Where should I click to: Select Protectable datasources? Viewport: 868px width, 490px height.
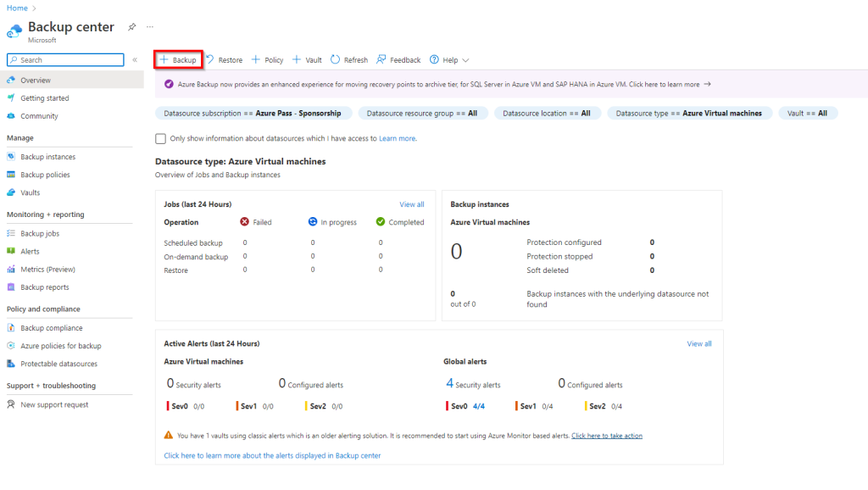[x=59, y=364]
